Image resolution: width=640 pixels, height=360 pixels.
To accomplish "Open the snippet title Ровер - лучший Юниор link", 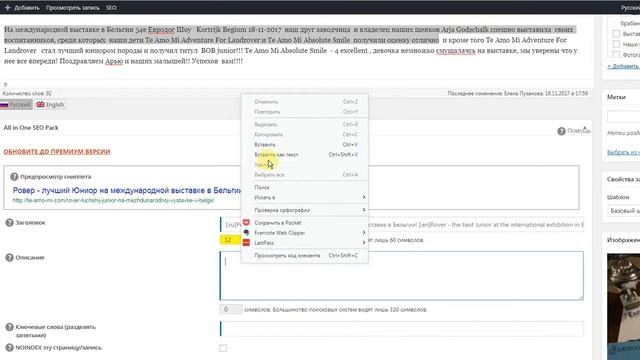I will coord(127,191).
